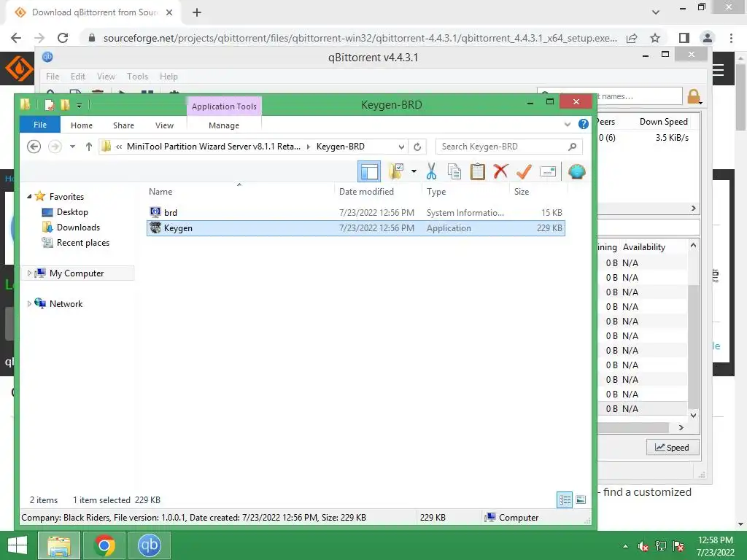Screen dimensions: 747x560
Task: Select the brd file
Action: 356,212
